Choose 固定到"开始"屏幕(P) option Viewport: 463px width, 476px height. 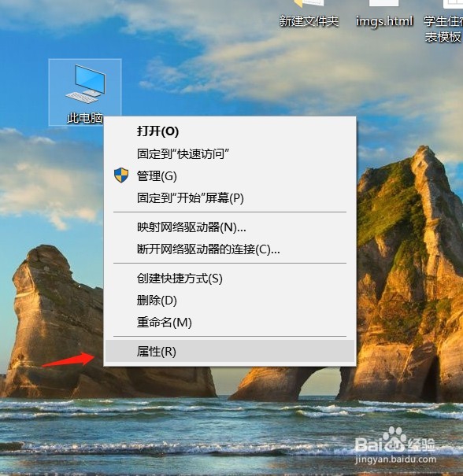230,198
